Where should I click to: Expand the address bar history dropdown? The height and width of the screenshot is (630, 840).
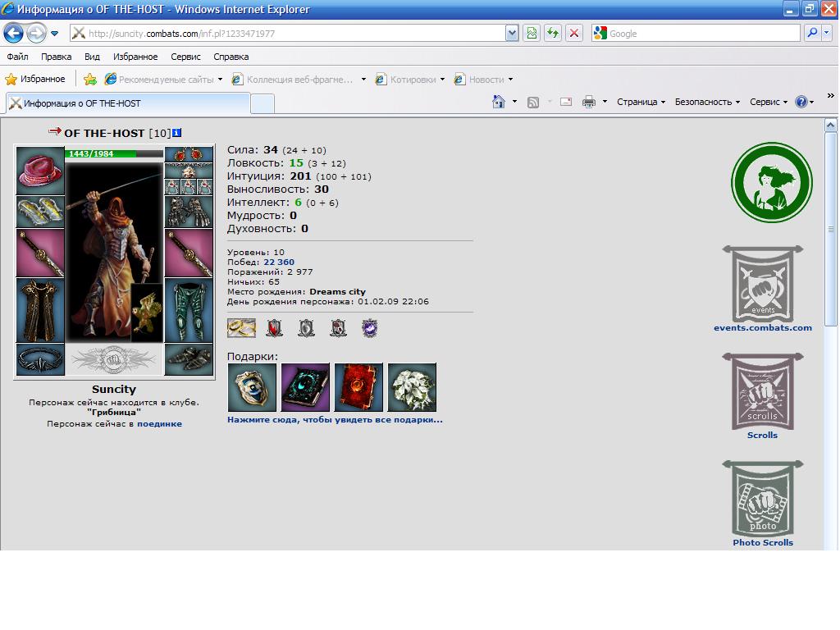click(512, 33)
